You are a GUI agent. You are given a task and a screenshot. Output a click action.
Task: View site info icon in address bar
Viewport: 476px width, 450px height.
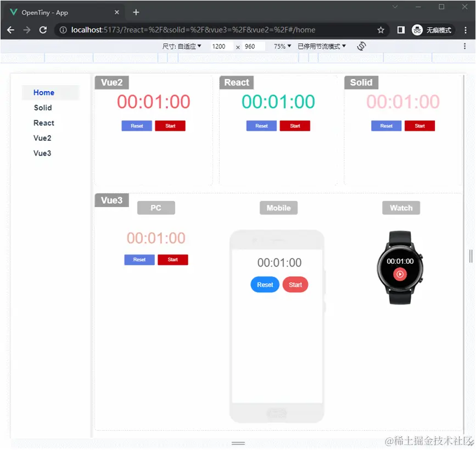click(x=63, y=30)
